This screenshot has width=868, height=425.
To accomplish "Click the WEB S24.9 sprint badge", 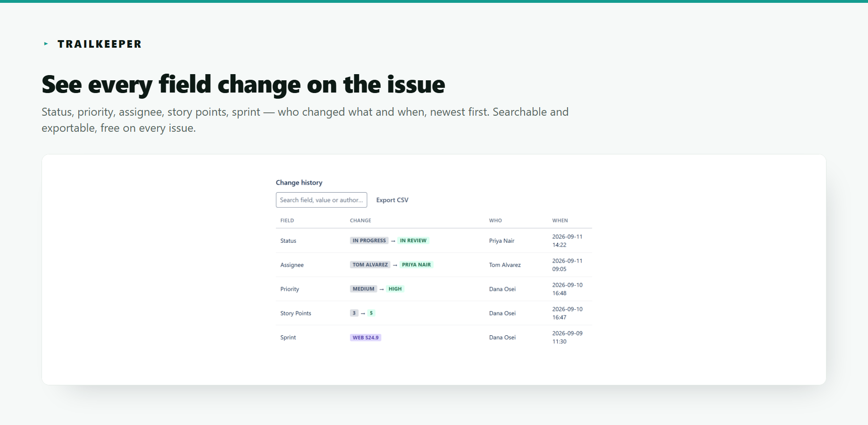I will [366, 337].
